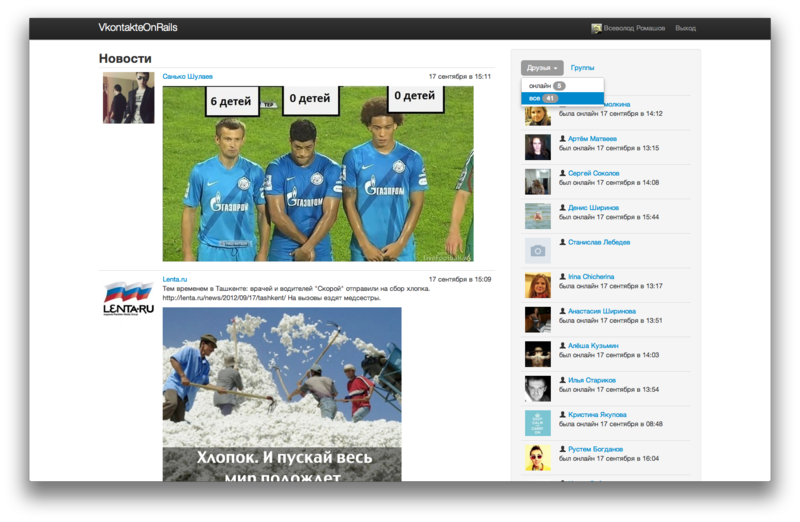Open Анастасия Ширинова's profile name link

click(x=602, y=311)
